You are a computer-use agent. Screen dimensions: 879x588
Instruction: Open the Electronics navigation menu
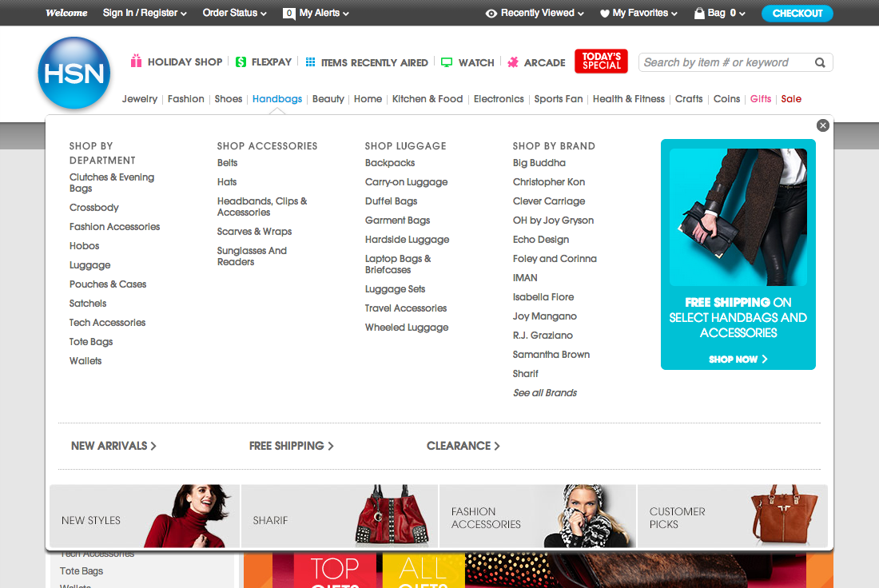(x=499, y=98)
